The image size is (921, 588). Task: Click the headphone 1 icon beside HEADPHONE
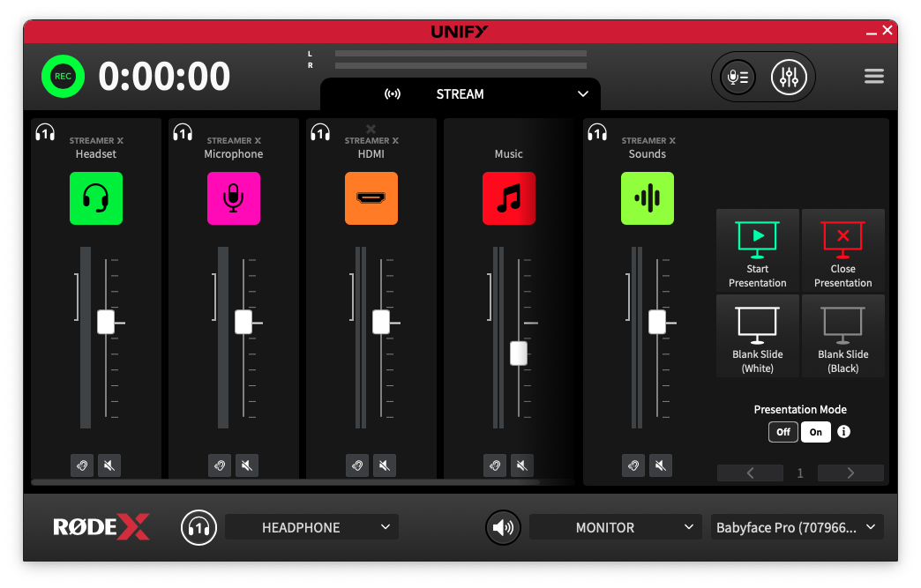pyautogui.click(x=198, y=527)
